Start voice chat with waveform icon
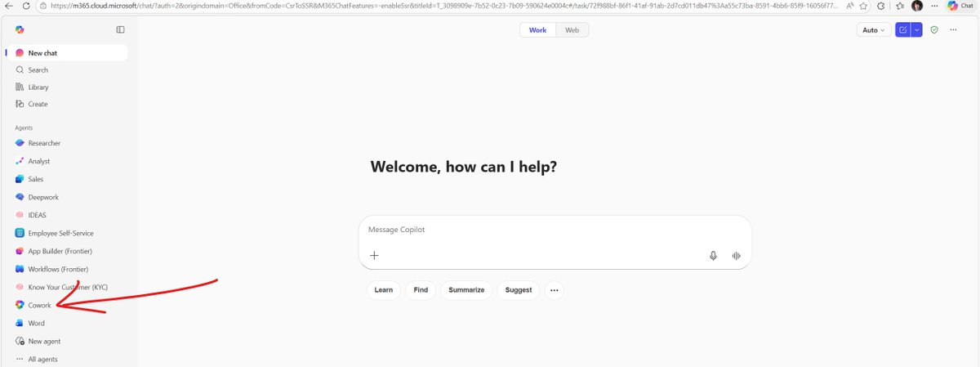Viewport: 980px width, 367px height. [736, 255]
